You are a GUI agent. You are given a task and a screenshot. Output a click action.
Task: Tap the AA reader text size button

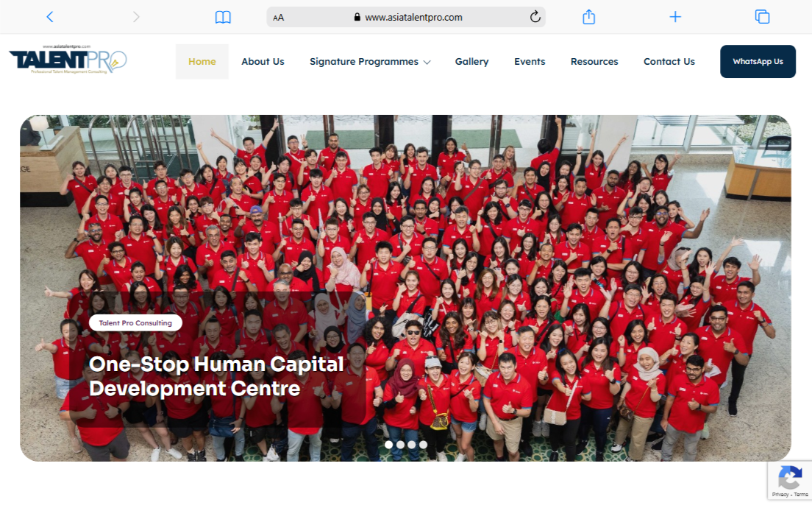click(x=279, y=18)
